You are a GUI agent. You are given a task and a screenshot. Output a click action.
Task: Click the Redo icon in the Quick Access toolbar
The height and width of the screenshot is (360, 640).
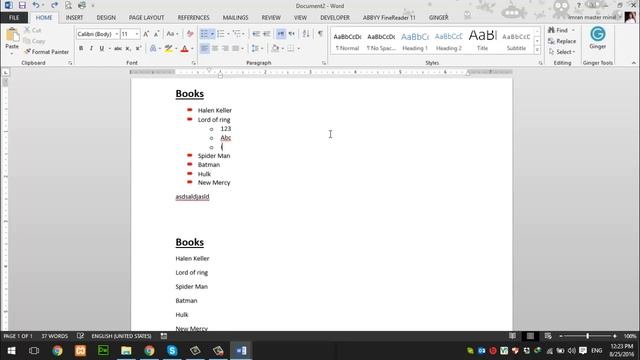[54, 5]
